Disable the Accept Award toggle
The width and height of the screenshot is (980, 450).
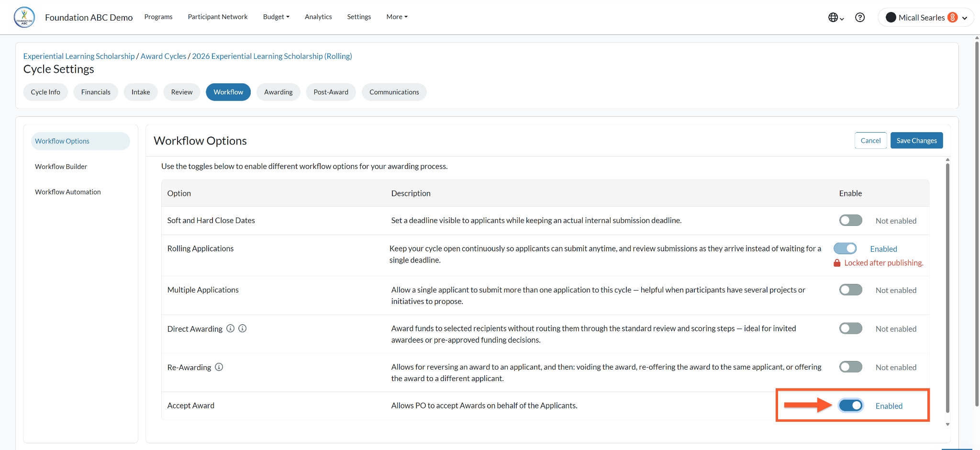(851, 405)
